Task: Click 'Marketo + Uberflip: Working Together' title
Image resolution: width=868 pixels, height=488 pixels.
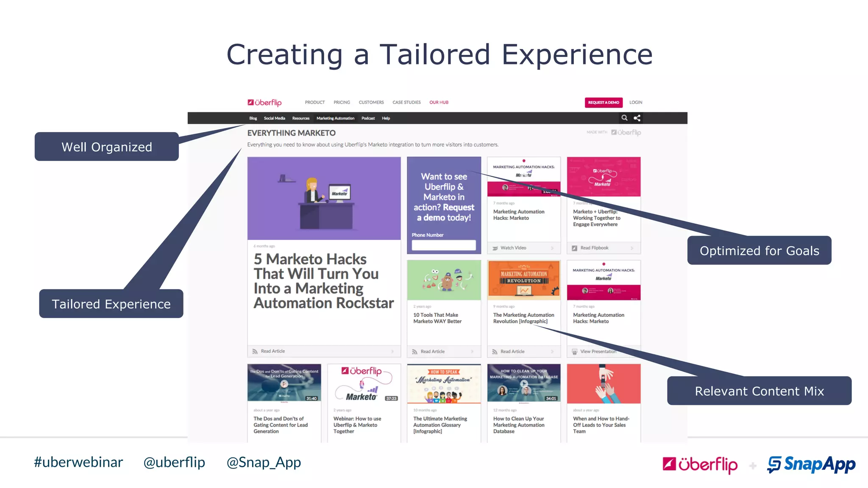Action: pos(596,218)
